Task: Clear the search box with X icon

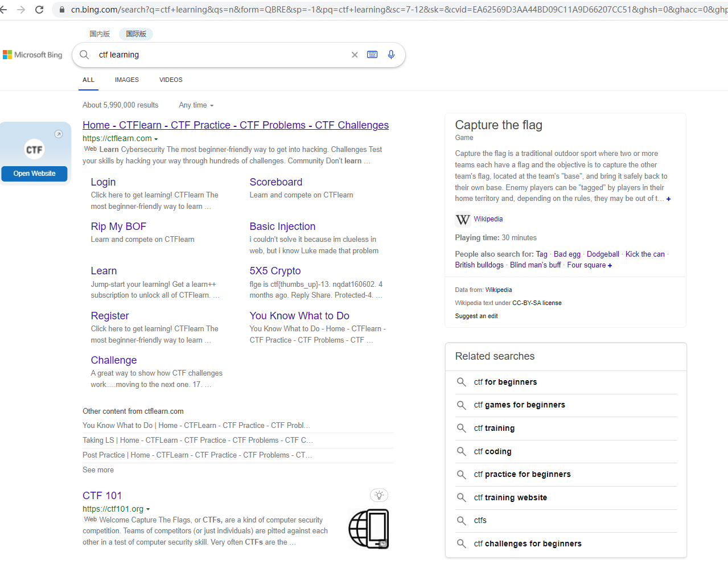Action: pos(355,55)
